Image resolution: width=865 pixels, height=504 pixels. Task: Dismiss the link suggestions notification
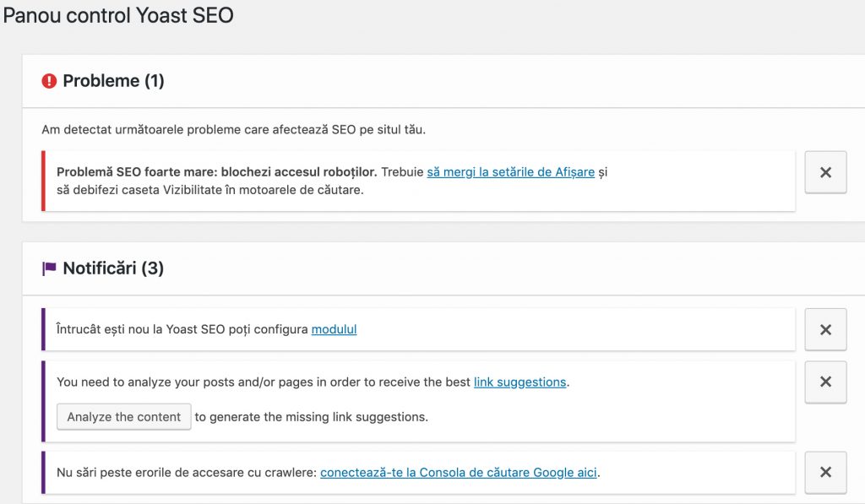pyautogui.click(x=825, y=382)
